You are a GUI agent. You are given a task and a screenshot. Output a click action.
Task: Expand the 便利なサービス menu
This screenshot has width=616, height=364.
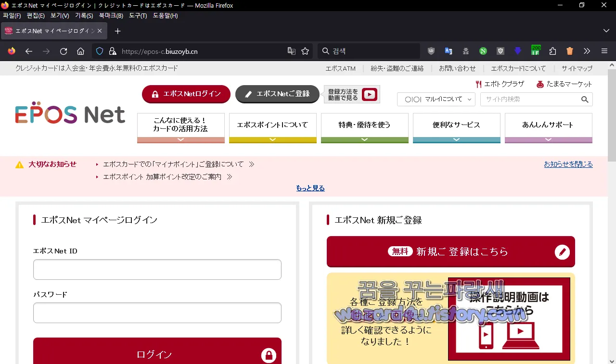(x=457, y=128)
